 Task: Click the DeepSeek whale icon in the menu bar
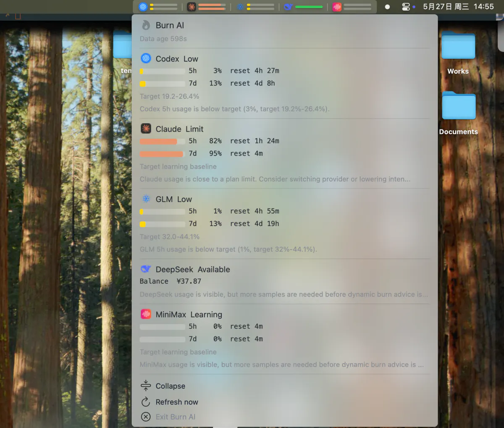288,7
